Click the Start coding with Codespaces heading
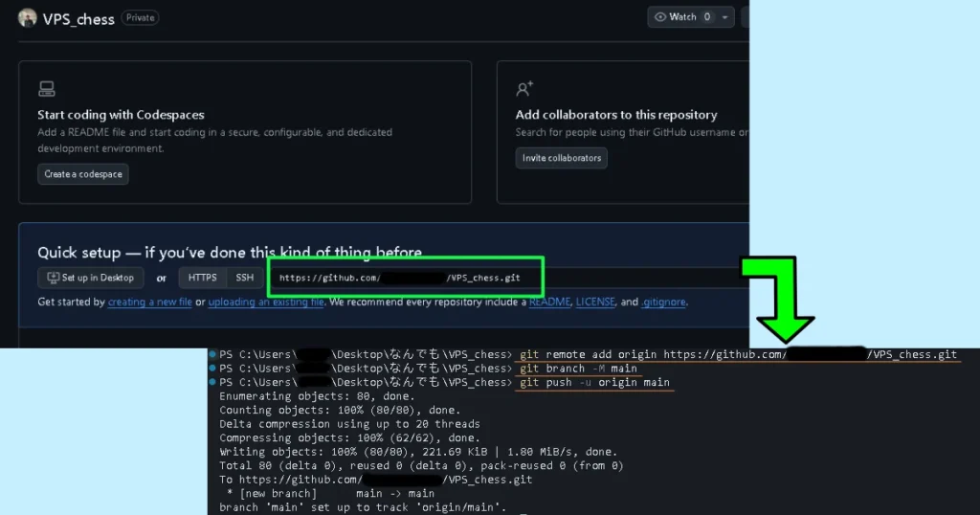 click(x=121, y=115)
